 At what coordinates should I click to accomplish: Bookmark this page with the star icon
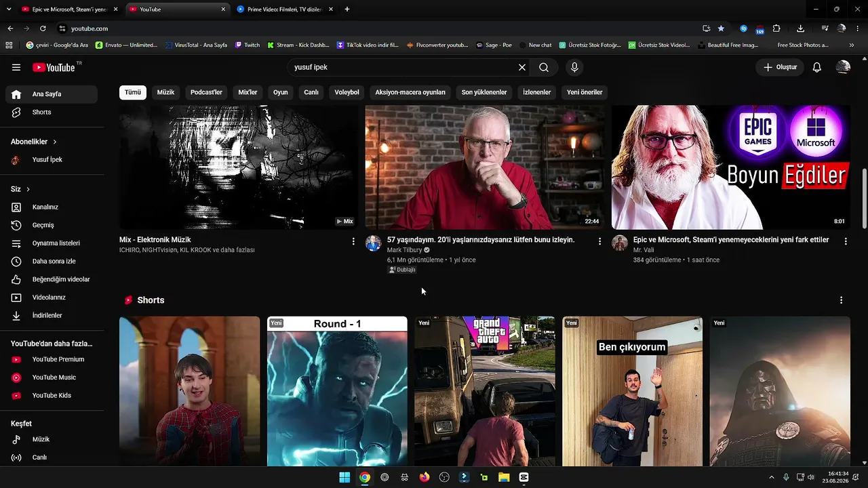pos(721,28)
